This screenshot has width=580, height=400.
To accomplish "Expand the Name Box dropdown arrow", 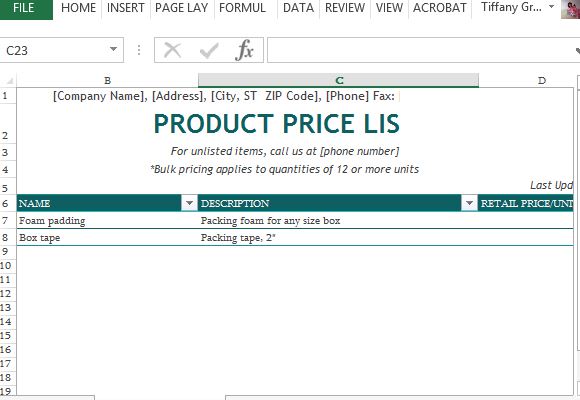I will coord(114,50).
